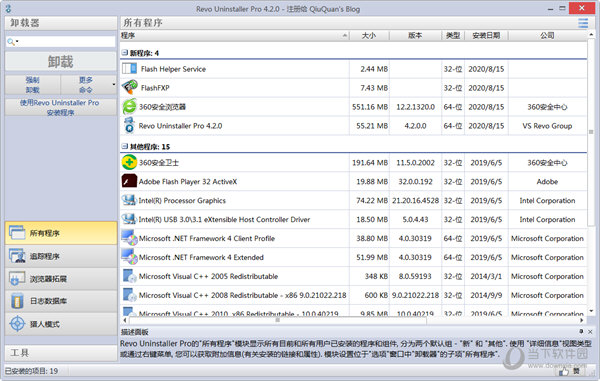Open the view options hamburger menu icon

583,23
